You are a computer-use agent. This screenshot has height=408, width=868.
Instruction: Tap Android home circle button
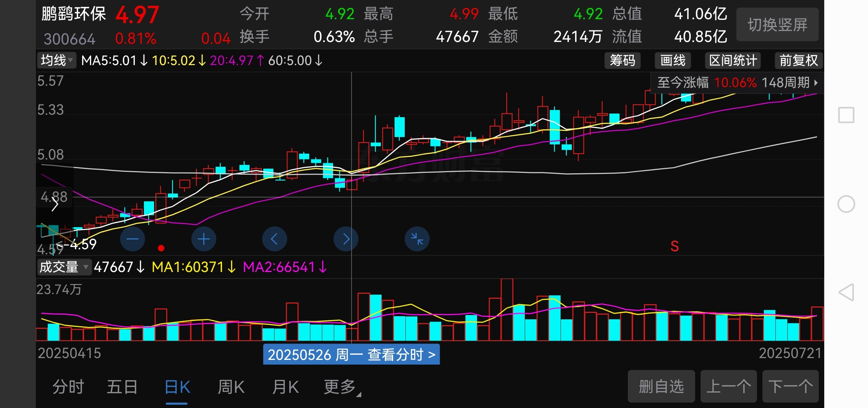coord(846,204)
